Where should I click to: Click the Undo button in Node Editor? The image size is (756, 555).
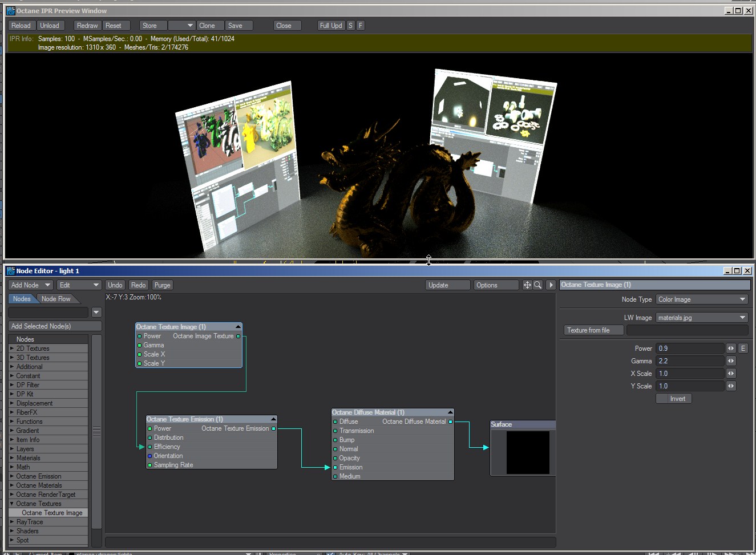coord(115,285)
